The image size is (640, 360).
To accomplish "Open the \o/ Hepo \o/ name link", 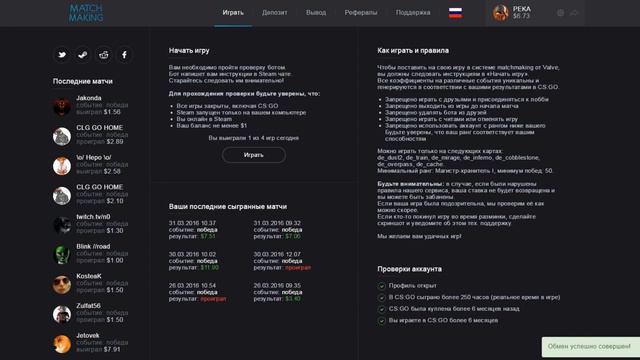I will click(93, 158).
